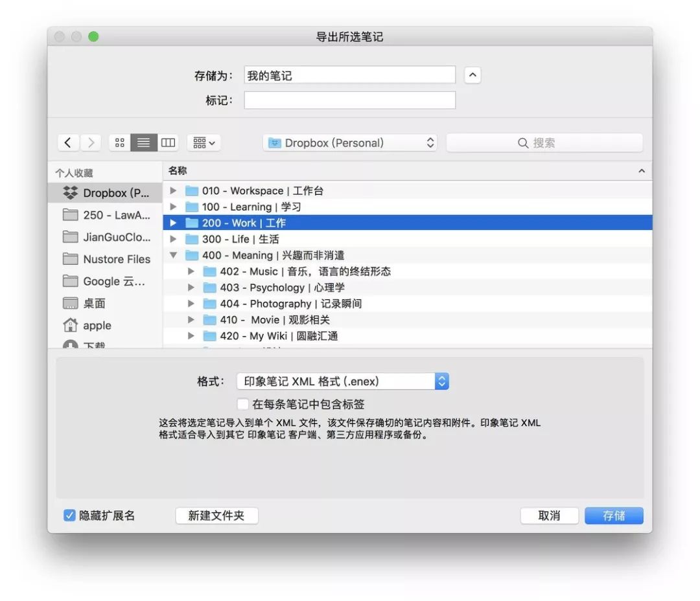Expand the 402 - Music folder triangle
This screenshot has width=700, height=601.
tap(191, 271)
